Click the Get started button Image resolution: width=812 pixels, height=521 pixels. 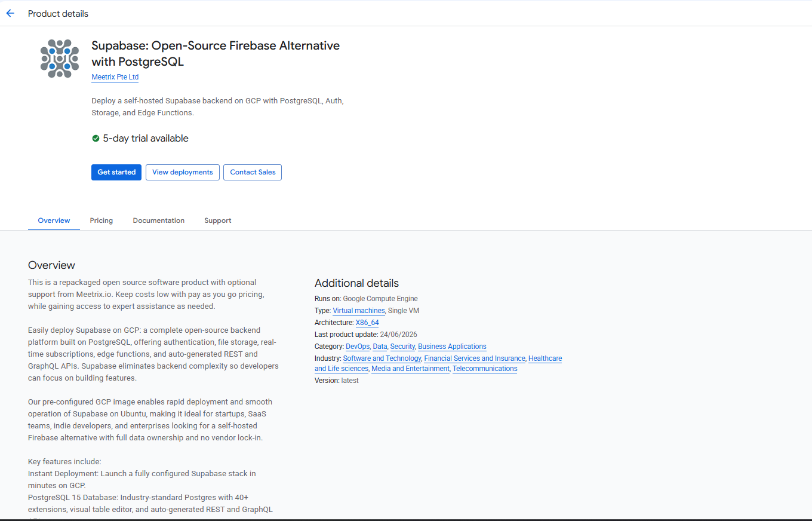[116, 172]
